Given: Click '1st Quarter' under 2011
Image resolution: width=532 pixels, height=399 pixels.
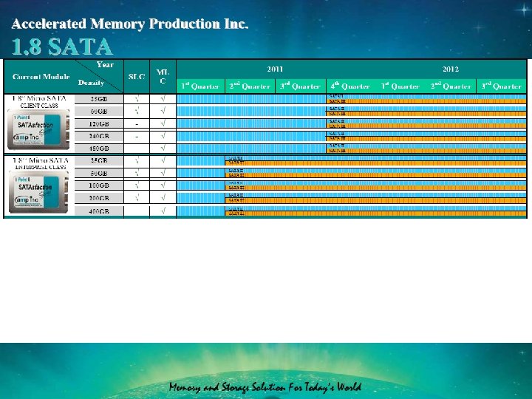Looking at the screenshot, I should (200, 86).
